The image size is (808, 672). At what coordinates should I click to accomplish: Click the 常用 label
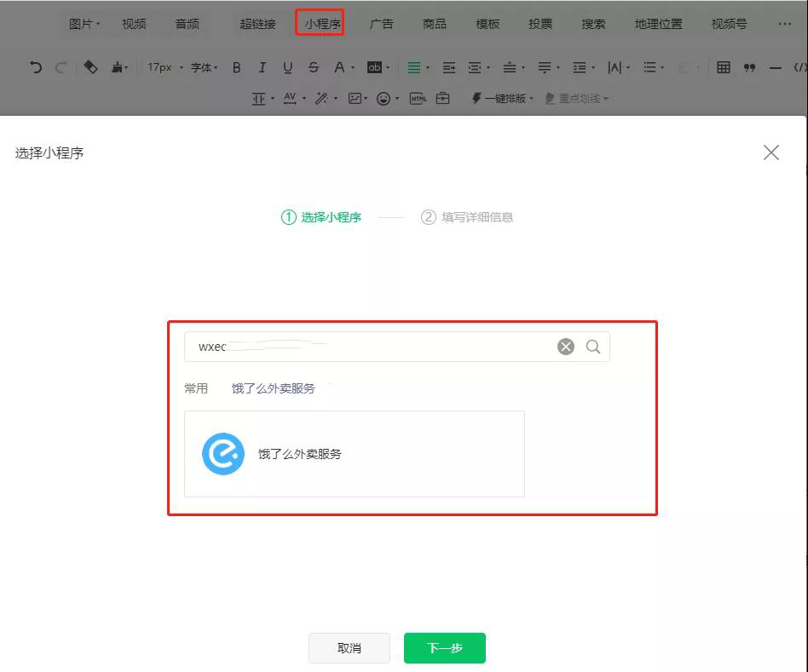[x=196, y=388]
